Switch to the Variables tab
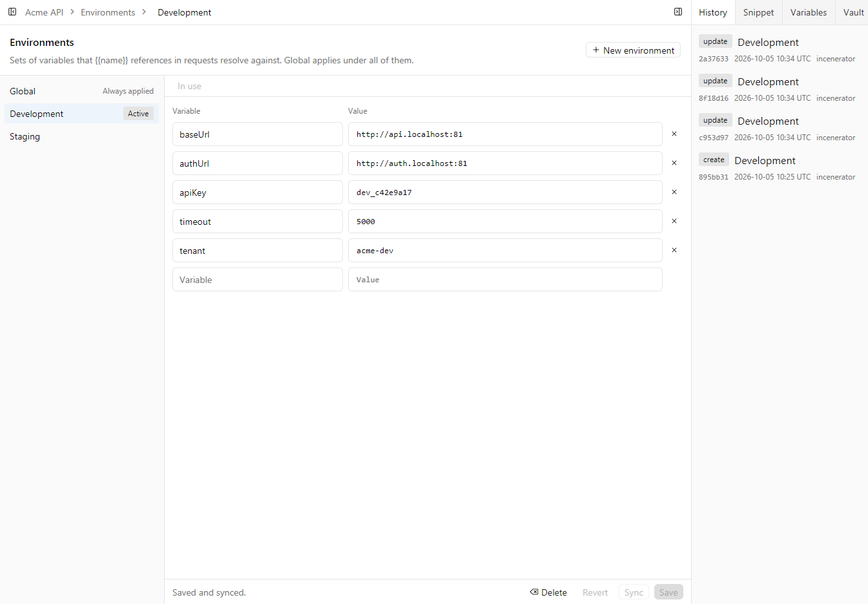This screenshot has width=868, height=604. click(x=809, y=12)
